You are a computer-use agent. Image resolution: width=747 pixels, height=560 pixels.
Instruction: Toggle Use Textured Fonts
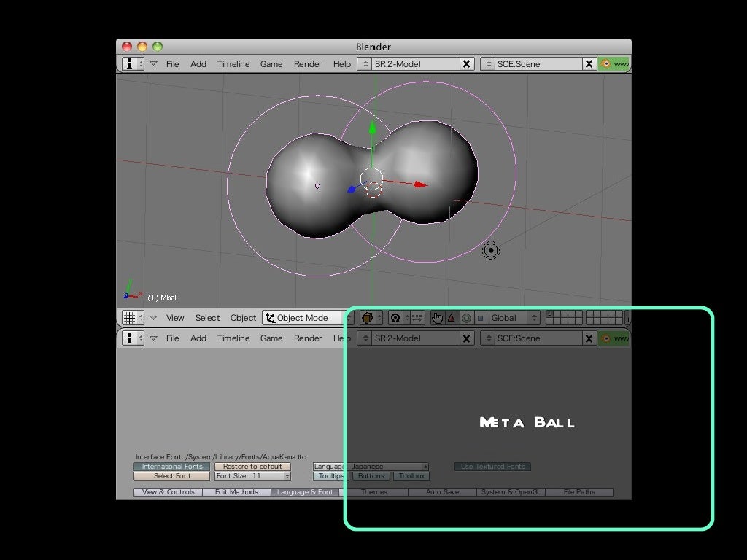492,467
